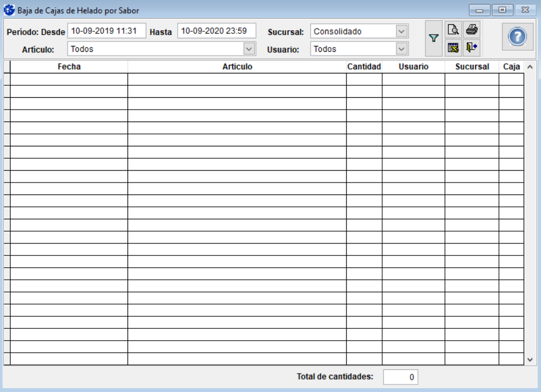The height and width of the screenshot is (392, 541).
Task: Maximize the window from the title bar
Action: point(503,10)
